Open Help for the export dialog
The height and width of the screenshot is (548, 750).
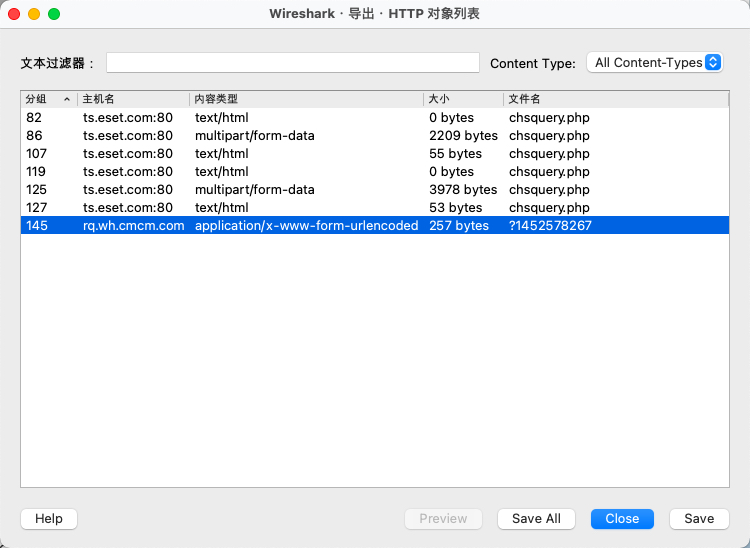[x=49, y=518]
